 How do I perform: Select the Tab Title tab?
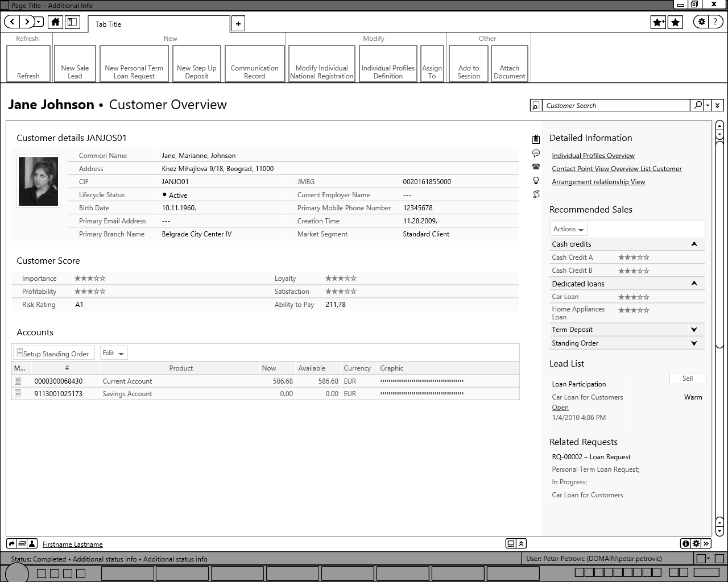click(x=159, y=24)
